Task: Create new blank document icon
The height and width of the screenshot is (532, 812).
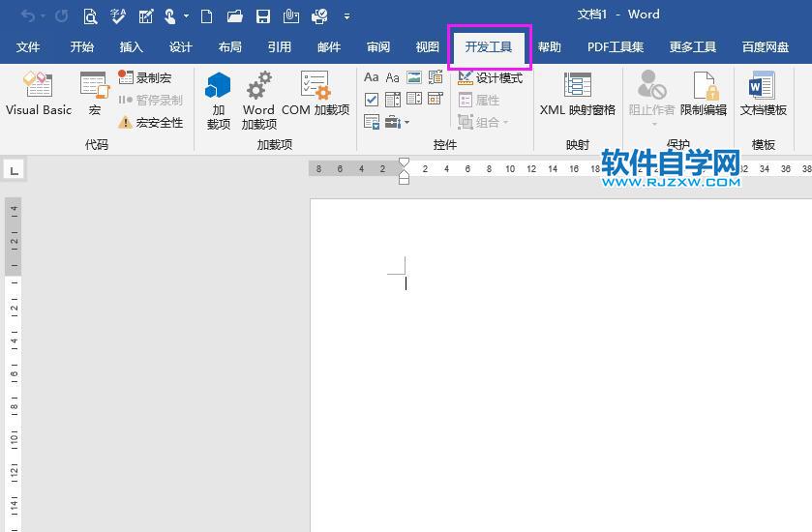Action: (x=206, y=16)
